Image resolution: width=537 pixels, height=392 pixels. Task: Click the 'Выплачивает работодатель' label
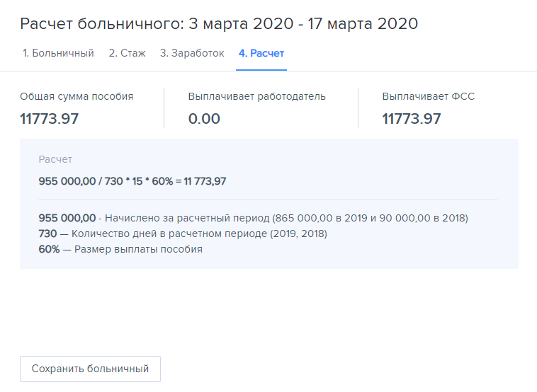click(x=256, y=96)
